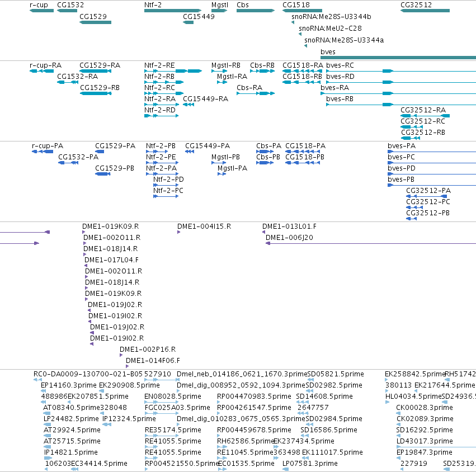Click the CK00028.3prime EST label
476x472 pixels.
click(x=425, y=407)
